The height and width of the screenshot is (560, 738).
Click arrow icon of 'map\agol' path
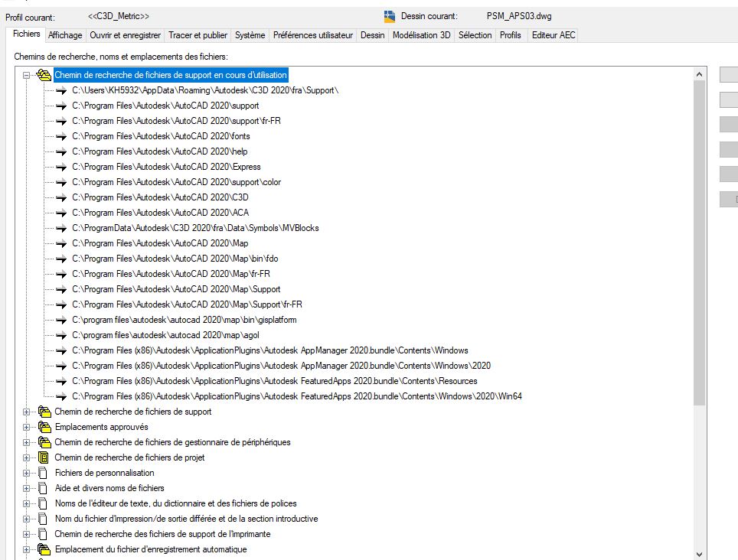(x=61, y=335)
